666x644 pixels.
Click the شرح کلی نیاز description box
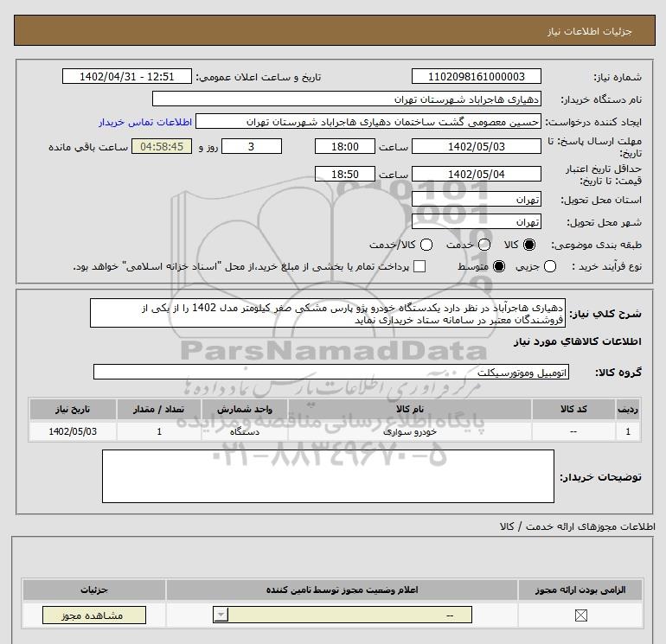pos(328,313)
